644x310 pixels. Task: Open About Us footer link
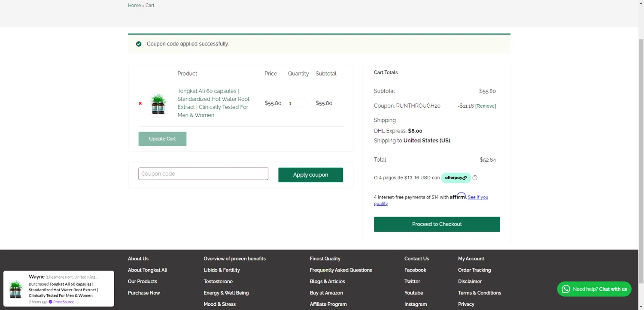pos(138,259)
